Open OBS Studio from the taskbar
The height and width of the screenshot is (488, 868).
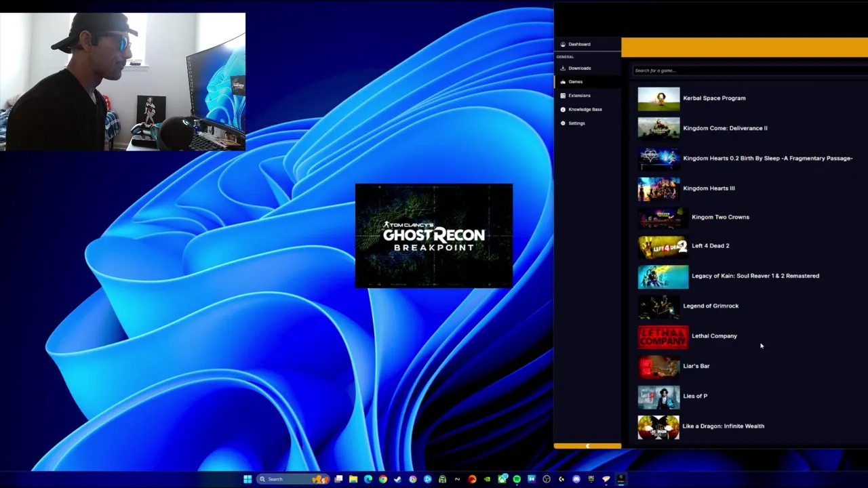pos(547,479)
